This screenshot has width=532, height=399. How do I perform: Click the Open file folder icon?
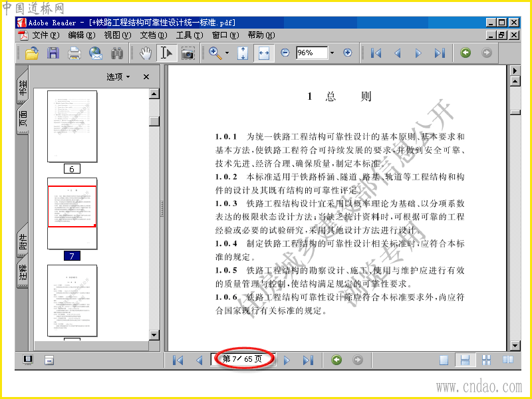pos(31,53)
